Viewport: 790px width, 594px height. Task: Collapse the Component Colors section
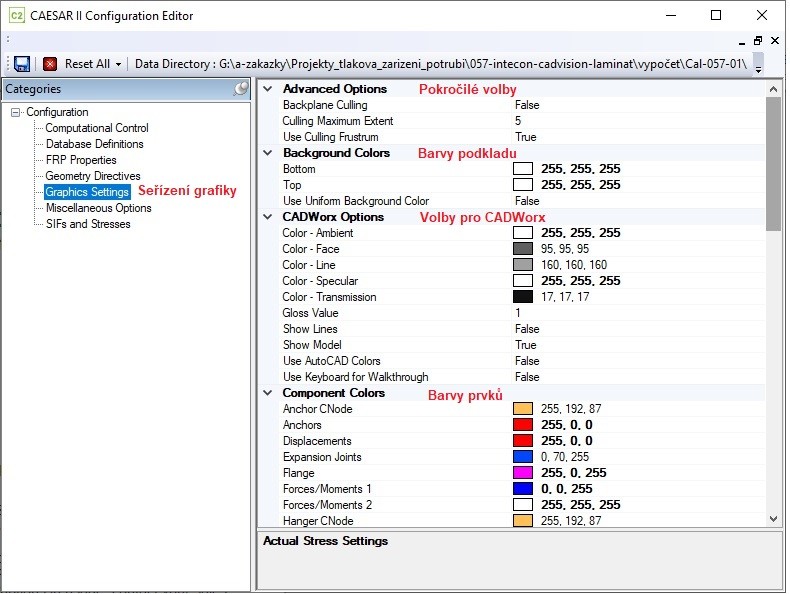268,392
